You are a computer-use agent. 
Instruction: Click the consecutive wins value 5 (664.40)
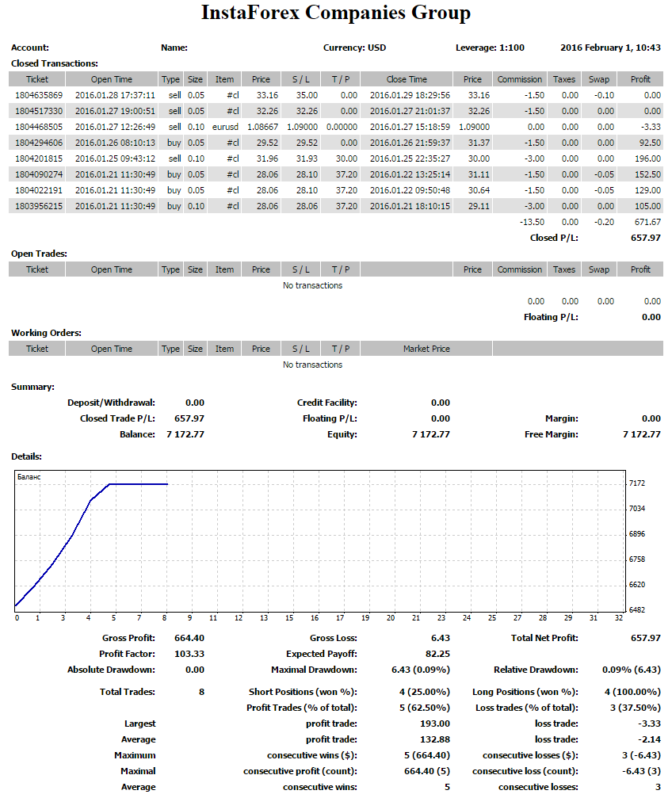[426, 755]
